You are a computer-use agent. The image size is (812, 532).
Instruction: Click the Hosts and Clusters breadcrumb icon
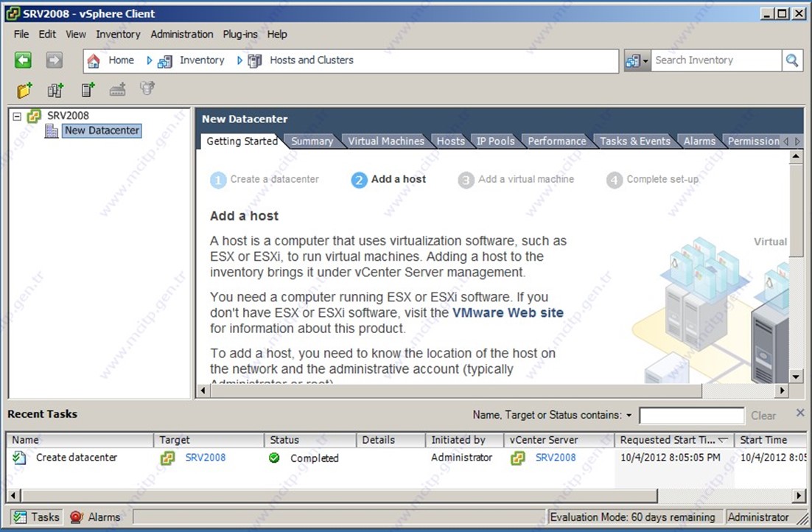[255, 61]
